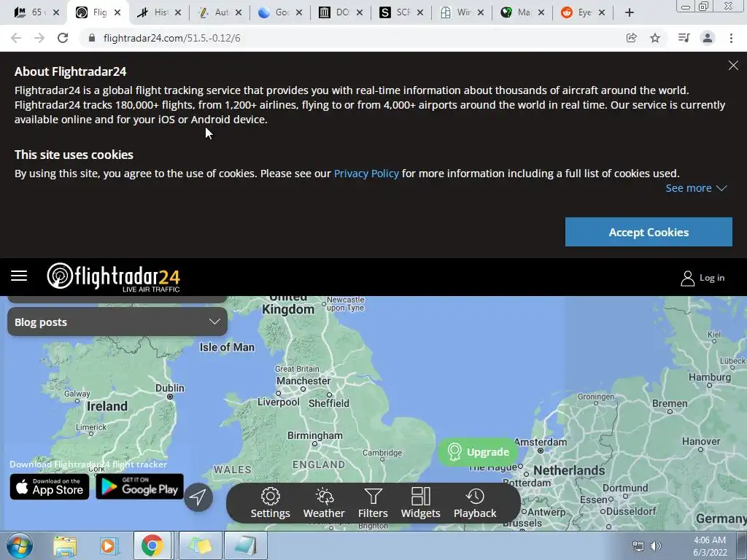View site lock security info
Image resolution: width=747 pixels, height=560 pixels.
click(92, 38)
